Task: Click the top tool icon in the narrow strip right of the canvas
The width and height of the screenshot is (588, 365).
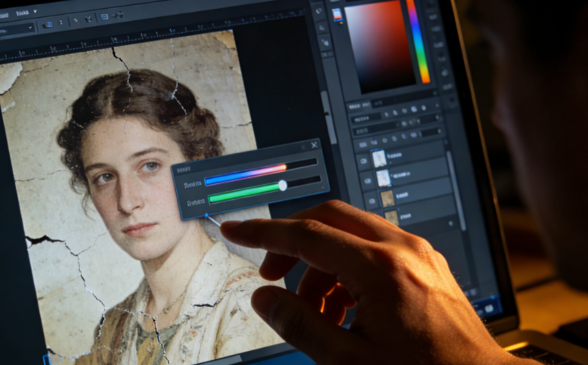Action: pos(318,10)
